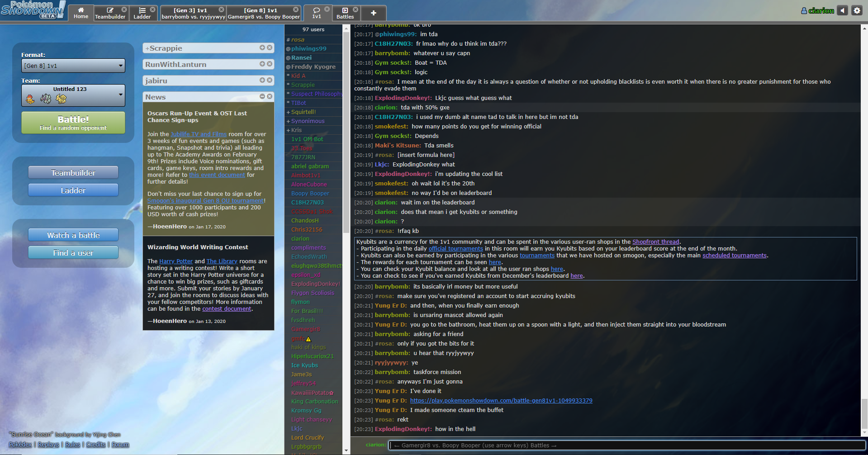Close the barrybomb vs. ryyjyywyy battle tab
Viewport: 868px width, 455px height.
click(221, 9)
